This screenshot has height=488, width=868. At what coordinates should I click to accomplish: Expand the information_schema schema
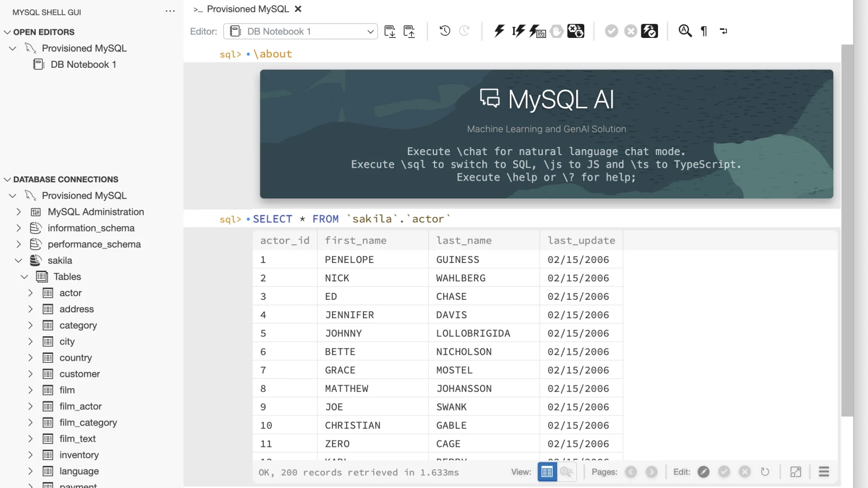(x=19, y=228)
